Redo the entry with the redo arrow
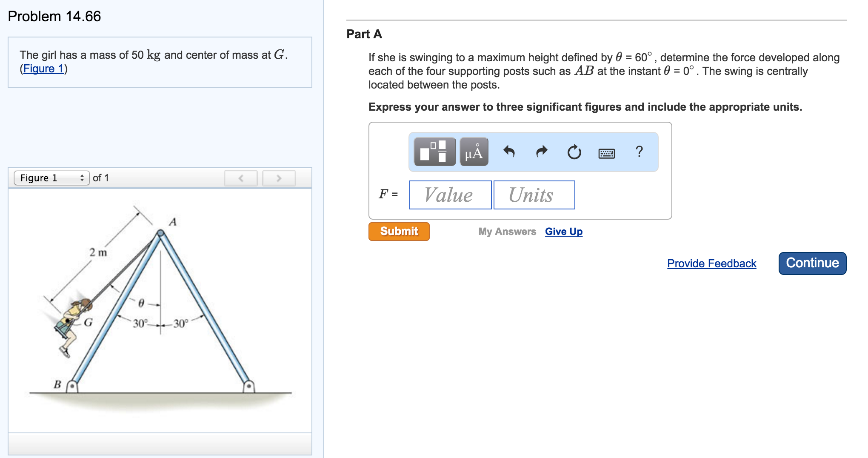Viewport: 868px width, 458px height. tap(542, 152)
